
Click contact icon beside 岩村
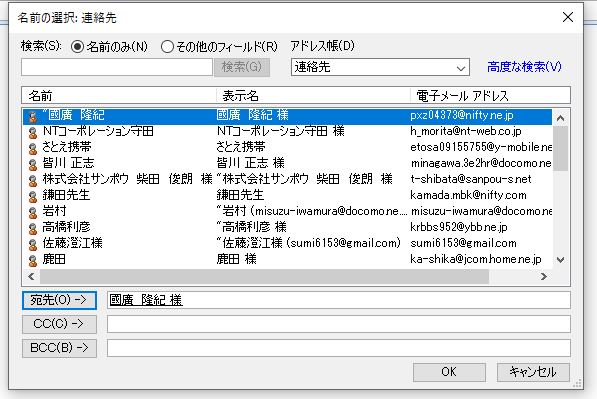click(33, 212)
